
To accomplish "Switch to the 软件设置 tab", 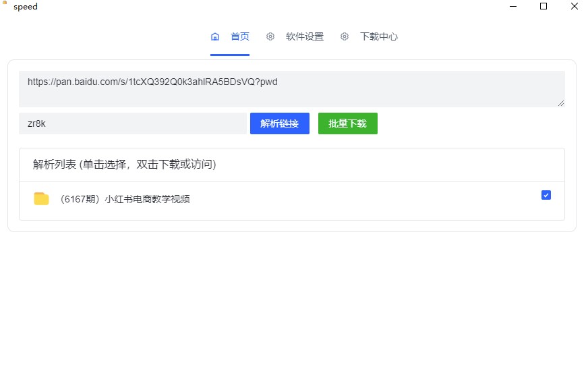I will click(305, 36).
